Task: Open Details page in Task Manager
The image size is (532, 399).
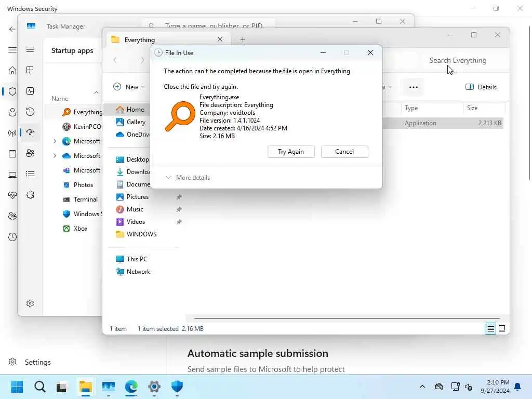Action: click(x=30, y=174)
